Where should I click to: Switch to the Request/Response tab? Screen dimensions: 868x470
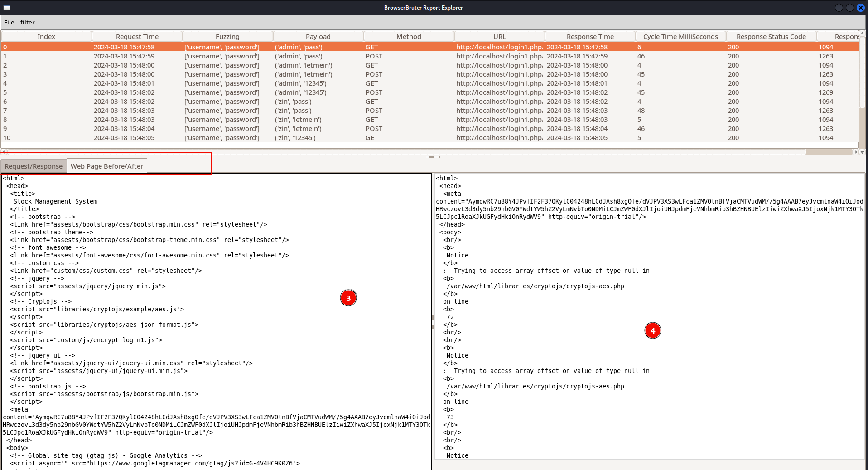click(x=34, y=166)
